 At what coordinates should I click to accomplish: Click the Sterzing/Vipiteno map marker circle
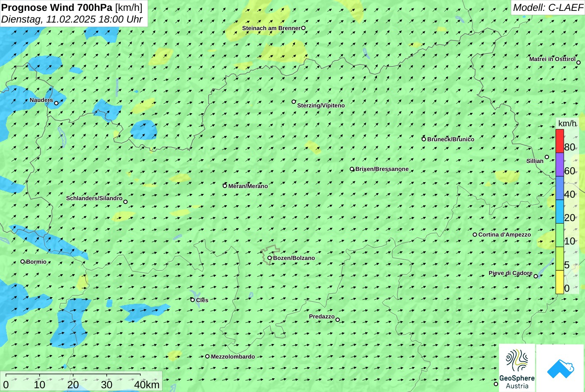(x=294, y=102)
